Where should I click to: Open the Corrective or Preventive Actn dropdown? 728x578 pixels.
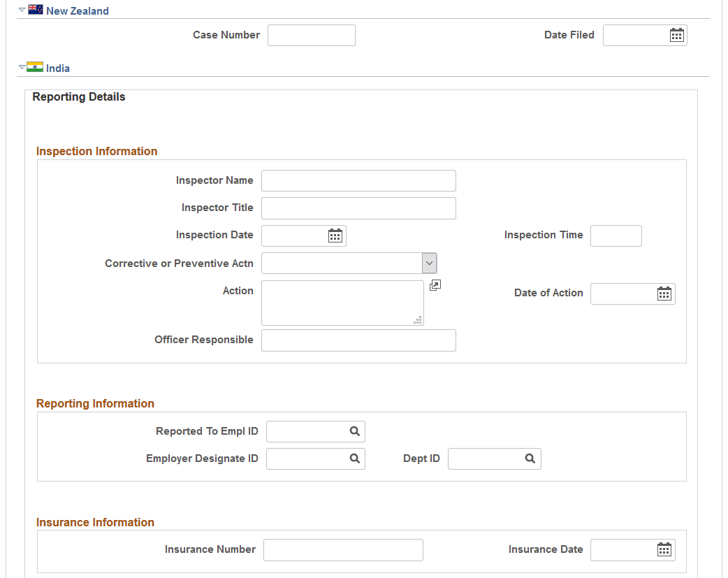[428, 263]
